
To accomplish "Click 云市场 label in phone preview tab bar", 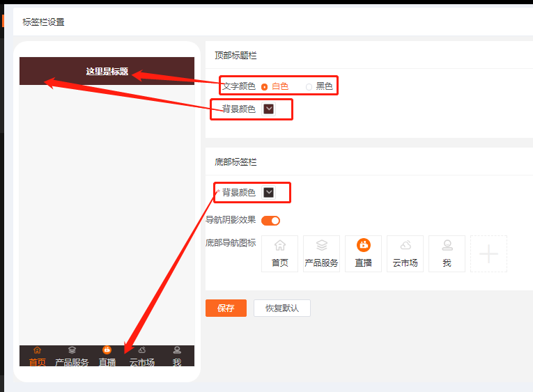I will [142, 362].
